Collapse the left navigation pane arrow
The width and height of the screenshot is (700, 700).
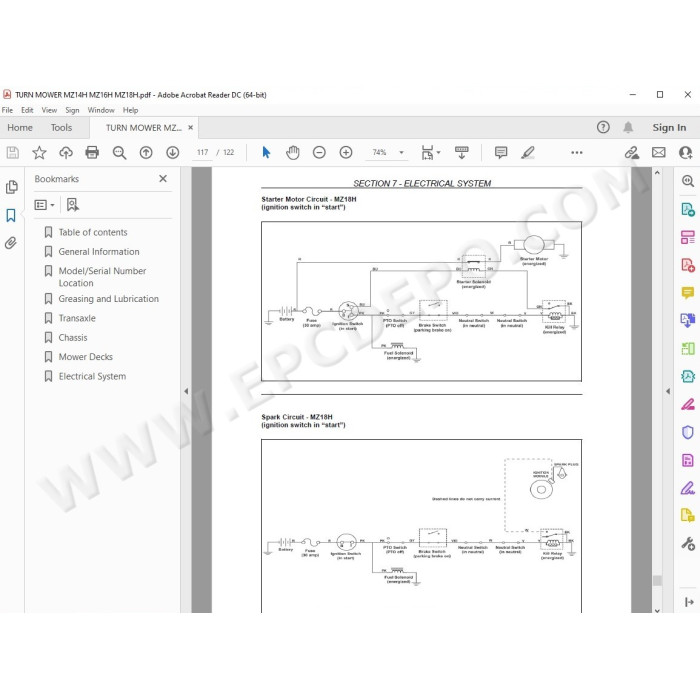[186, 392]
